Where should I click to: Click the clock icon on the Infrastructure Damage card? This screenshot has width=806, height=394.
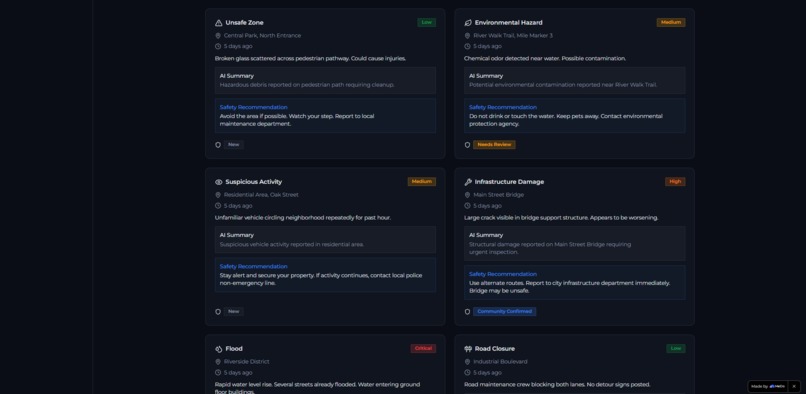point(467,206)
